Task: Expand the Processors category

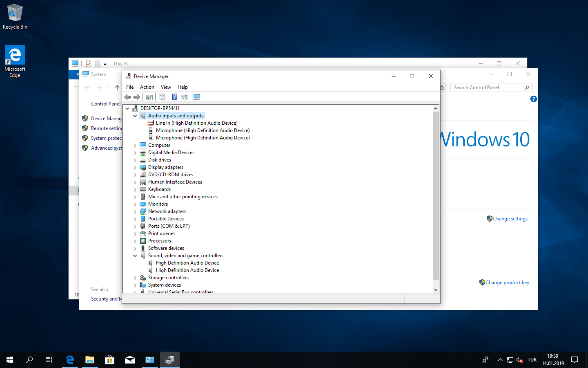Action: (135, 241)
